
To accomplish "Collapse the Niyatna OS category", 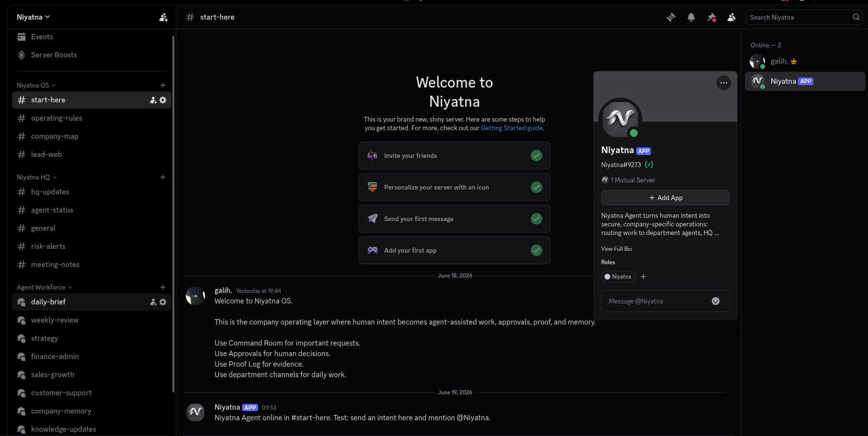I will 36,85.
